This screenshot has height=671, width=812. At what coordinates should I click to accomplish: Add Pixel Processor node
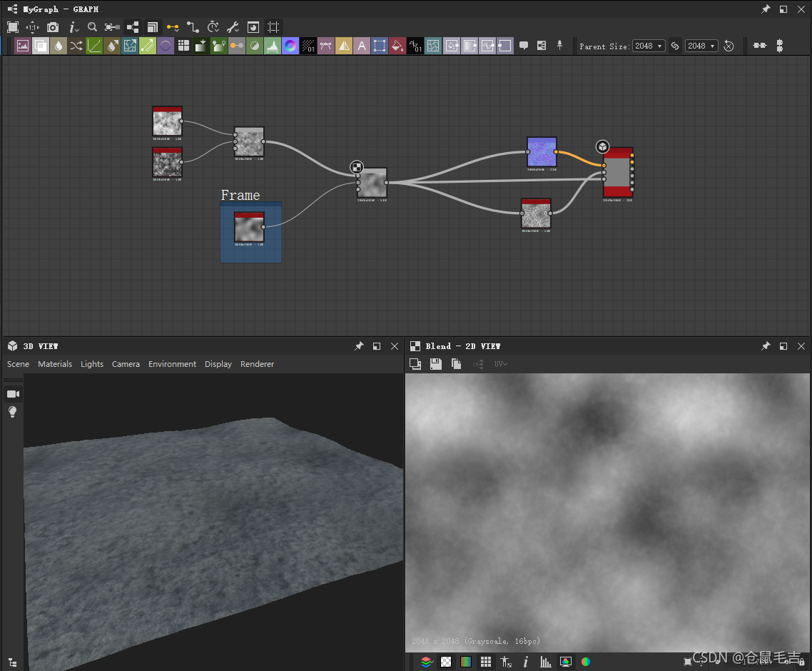coord(308,46)
